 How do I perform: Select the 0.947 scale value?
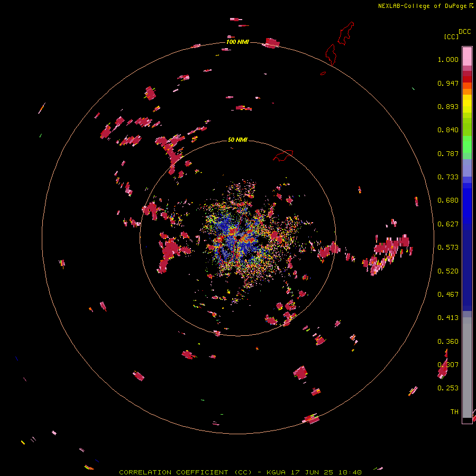click(x=448, y=83)
